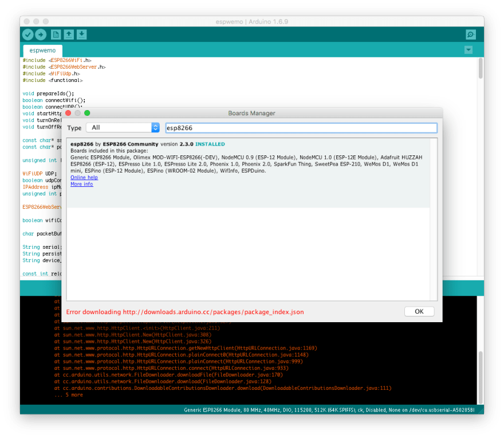Open the Serial Monitor icon
Screen dimensions: 504x438
(471, 34)
